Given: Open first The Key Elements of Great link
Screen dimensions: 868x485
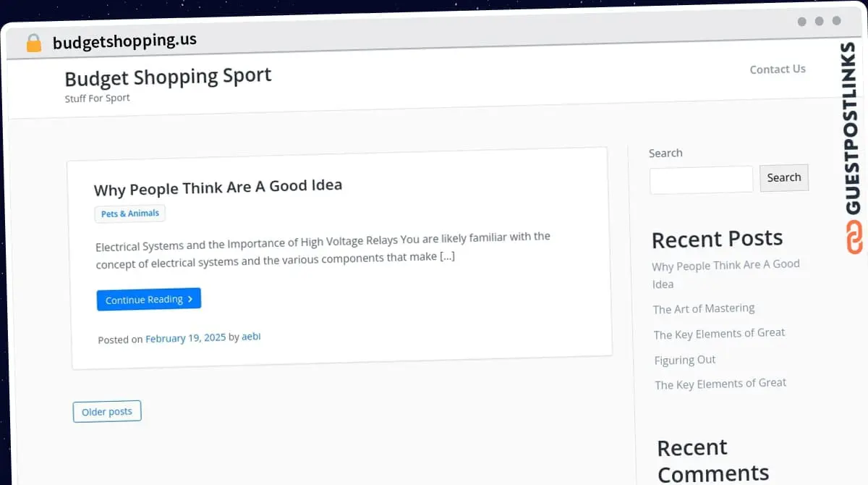Looking at the screenshot, I should [719, 334].
